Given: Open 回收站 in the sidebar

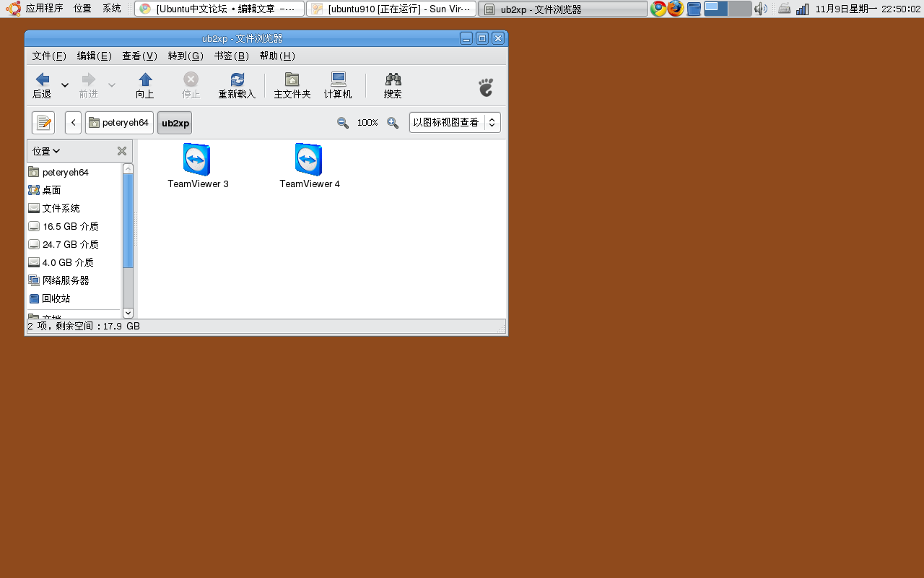Looking at the screenshot, I should pyautogui.click(x=74, y=298).
